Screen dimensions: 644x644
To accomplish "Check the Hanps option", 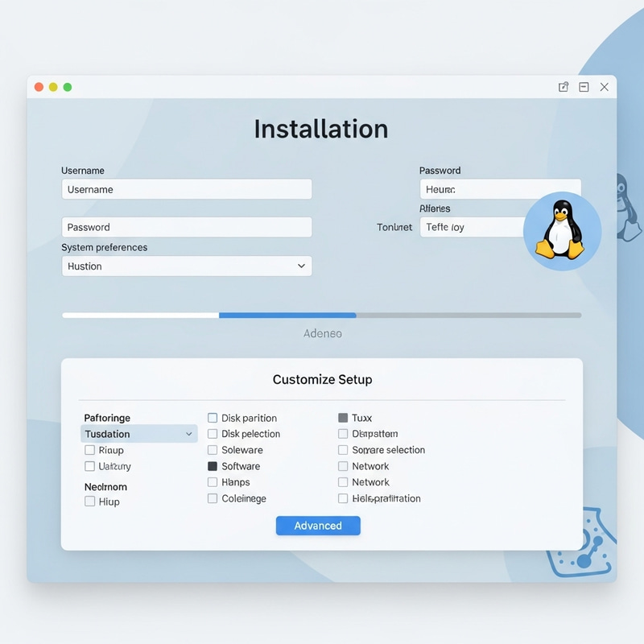I will pos(213,482).
